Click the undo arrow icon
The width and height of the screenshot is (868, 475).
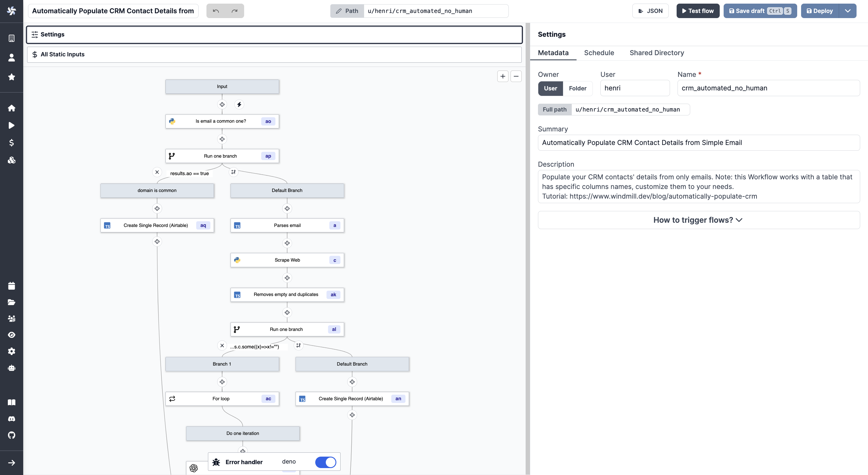tap(216, 11)
